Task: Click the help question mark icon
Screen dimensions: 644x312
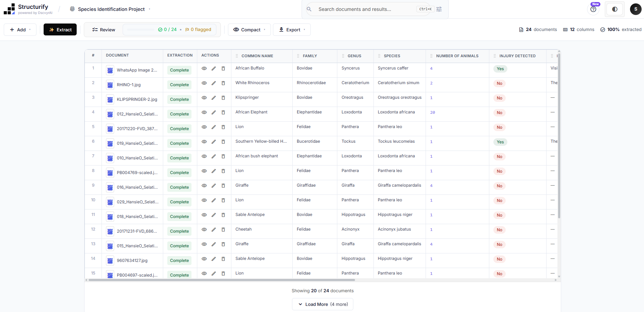Action: click(x=593, y=9)
